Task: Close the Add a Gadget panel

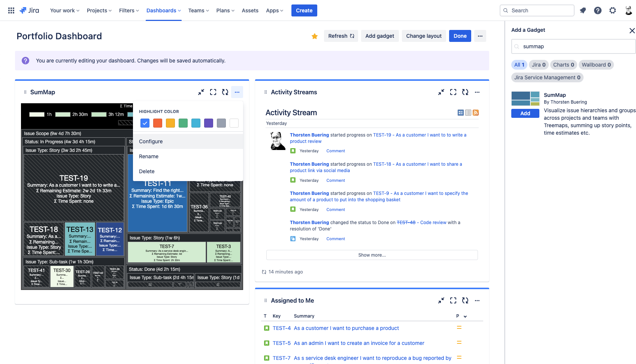Action: [632, 31]
